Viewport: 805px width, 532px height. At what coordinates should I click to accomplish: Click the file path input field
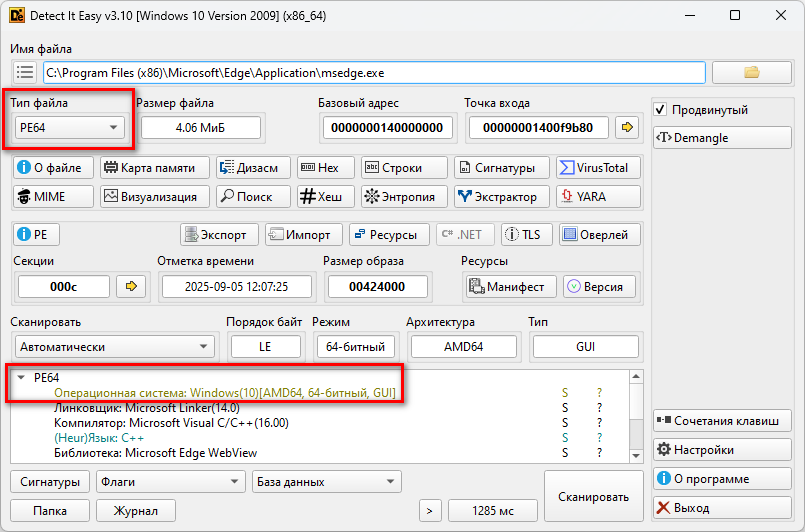(374, 72)
